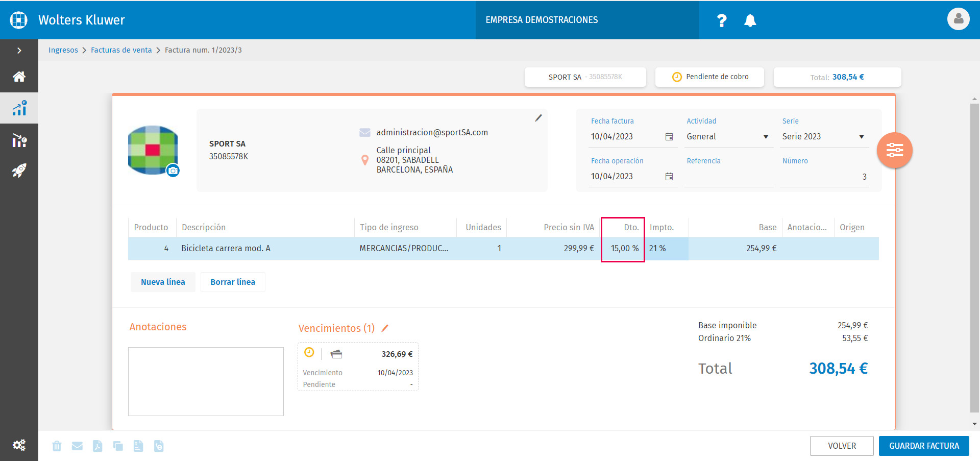
Task: Click the orange invoice options button
Action: [894, 150]
